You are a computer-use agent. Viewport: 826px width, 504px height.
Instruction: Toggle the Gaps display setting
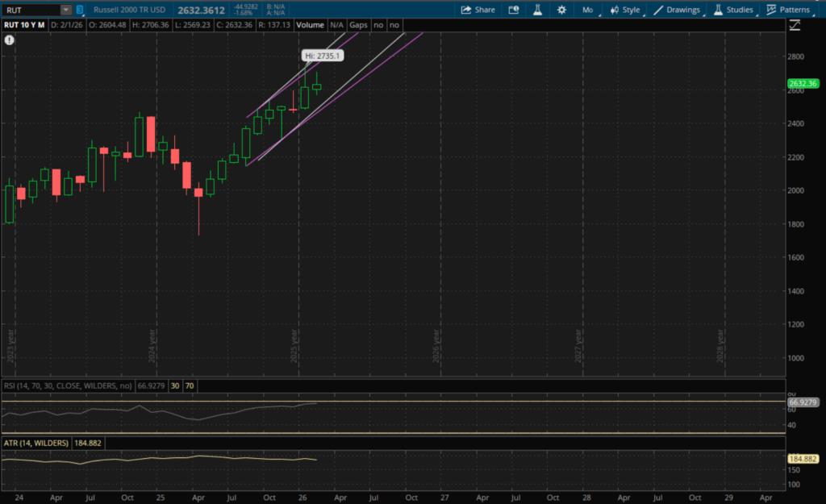tap(358, 25)
